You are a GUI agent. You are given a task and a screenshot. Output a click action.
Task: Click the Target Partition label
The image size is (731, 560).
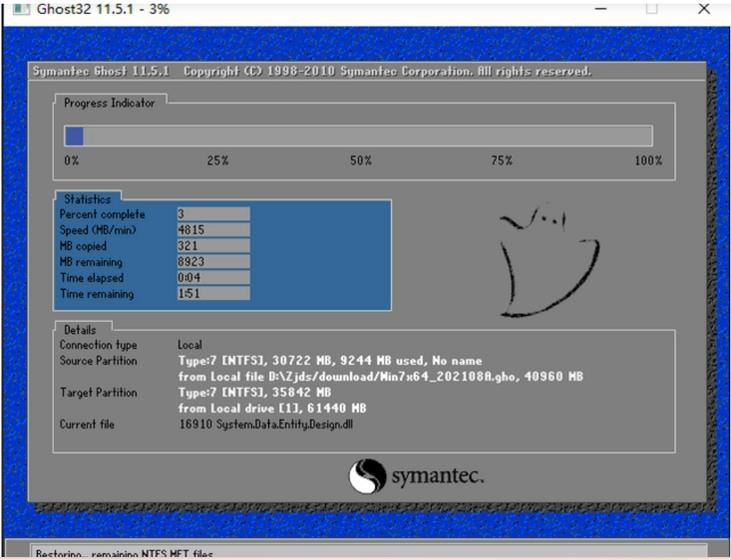coord(99,393)
